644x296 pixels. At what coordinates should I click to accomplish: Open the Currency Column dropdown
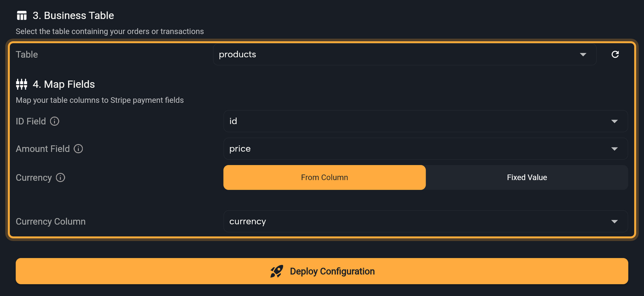[425, 221]
